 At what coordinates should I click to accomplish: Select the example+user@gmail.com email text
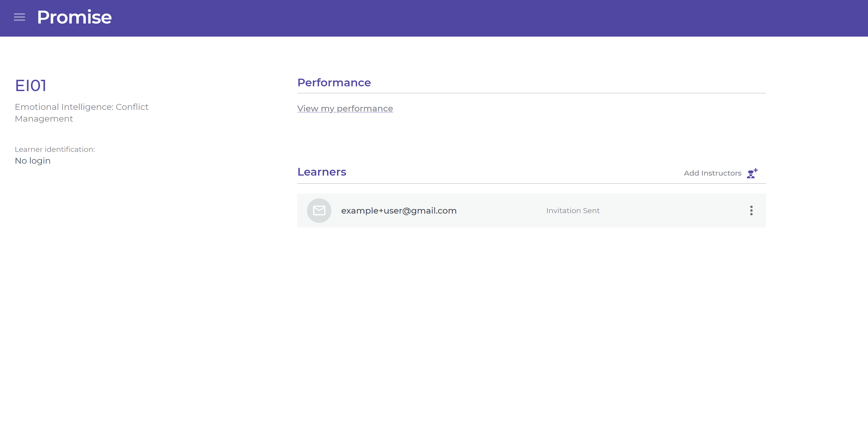tap(399, 211)
